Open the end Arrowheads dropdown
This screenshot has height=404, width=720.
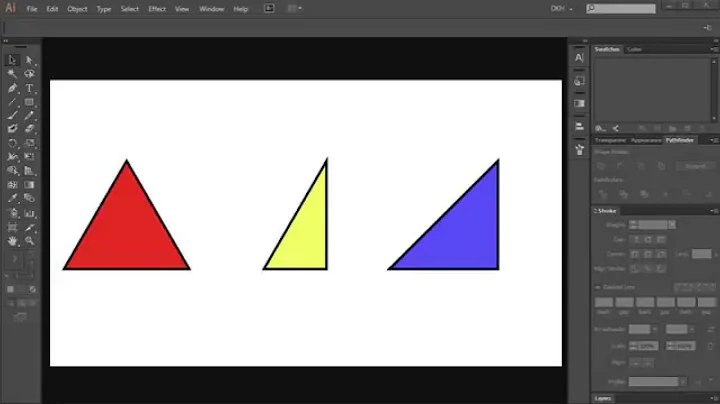pyautogui.click(x=692, y=329)
